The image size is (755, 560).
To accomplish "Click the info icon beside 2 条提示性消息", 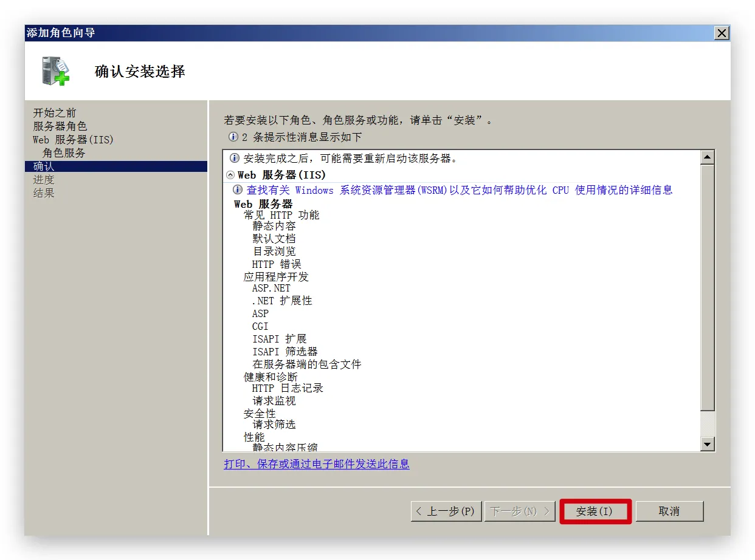I will click(233, 137).
